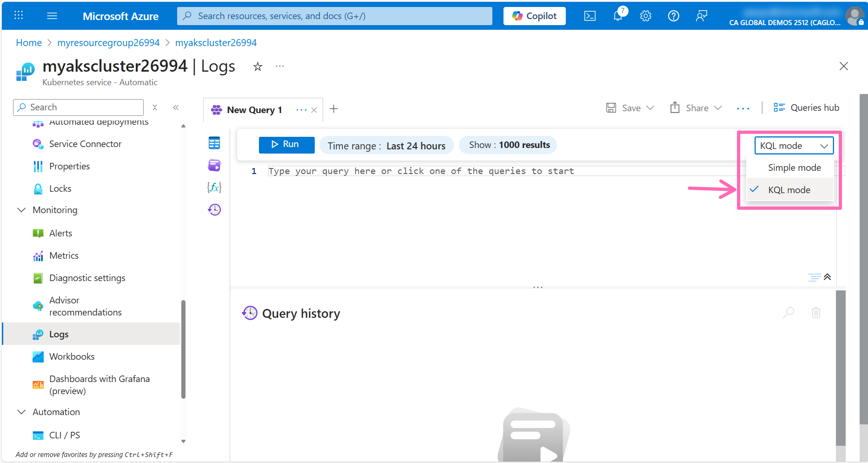Select the checked KQL mode option
868x463 pixels.
[x=789, y=190]
